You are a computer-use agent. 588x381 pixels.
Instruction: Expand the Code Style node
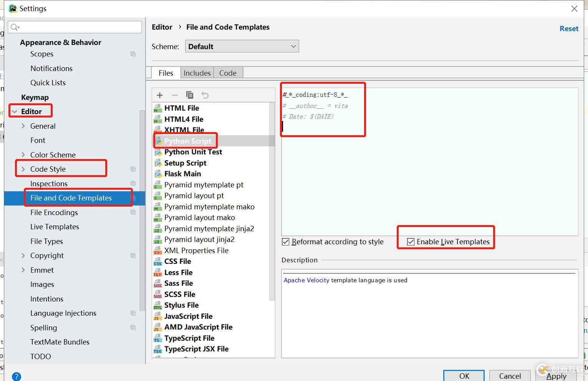point(23,169)
